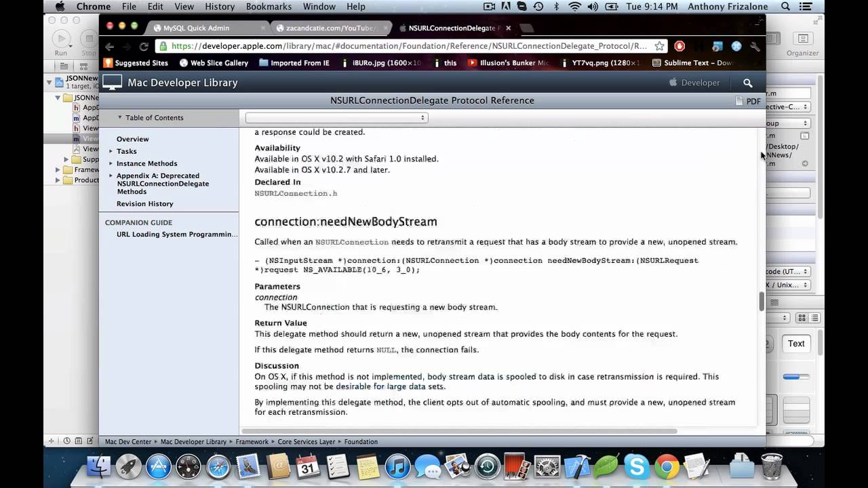Click the red Adblock stop-sign extension icon

[679, 46]
